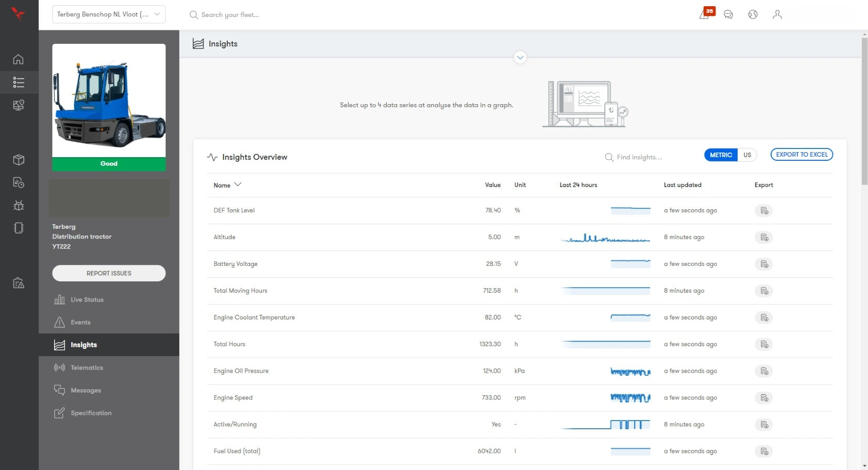
Task: Open the home icon in left sidebar
Action: point(19,59)
